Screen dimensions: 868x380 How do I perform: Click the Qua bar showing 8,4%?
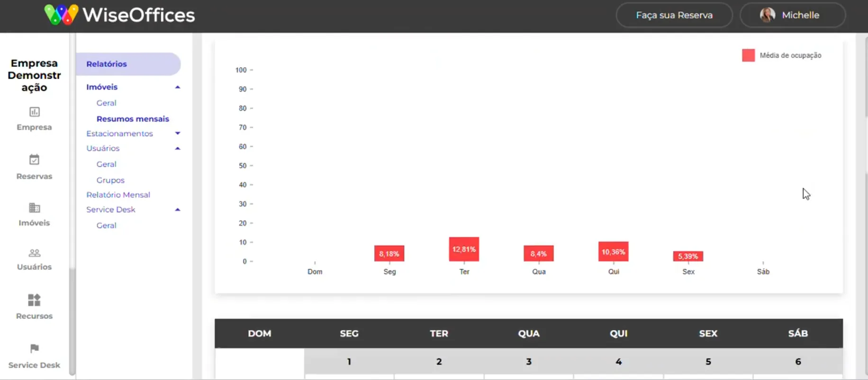pos(538,253)
